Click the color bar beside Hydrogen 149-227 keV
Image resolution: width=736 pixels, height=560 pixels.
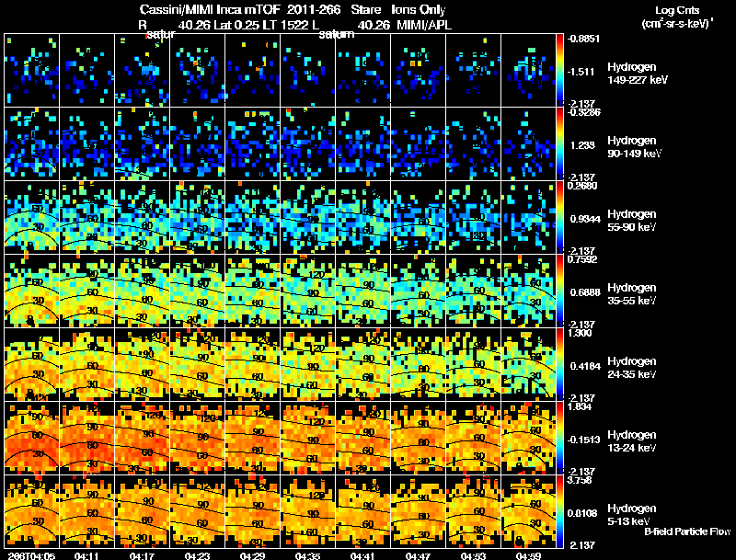click(x=559, y=71)
